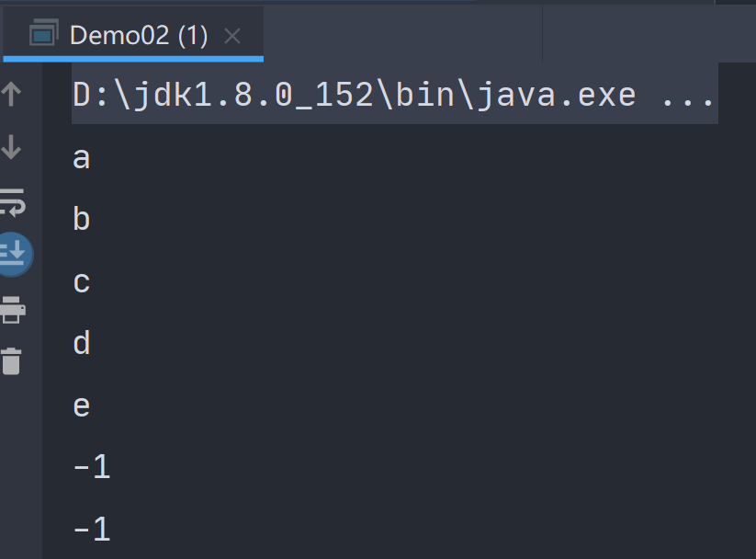This screenshot has width=756, height=559.
Task: Switch to the Demo02 (1) tab
Action: [x=139, y=36]
